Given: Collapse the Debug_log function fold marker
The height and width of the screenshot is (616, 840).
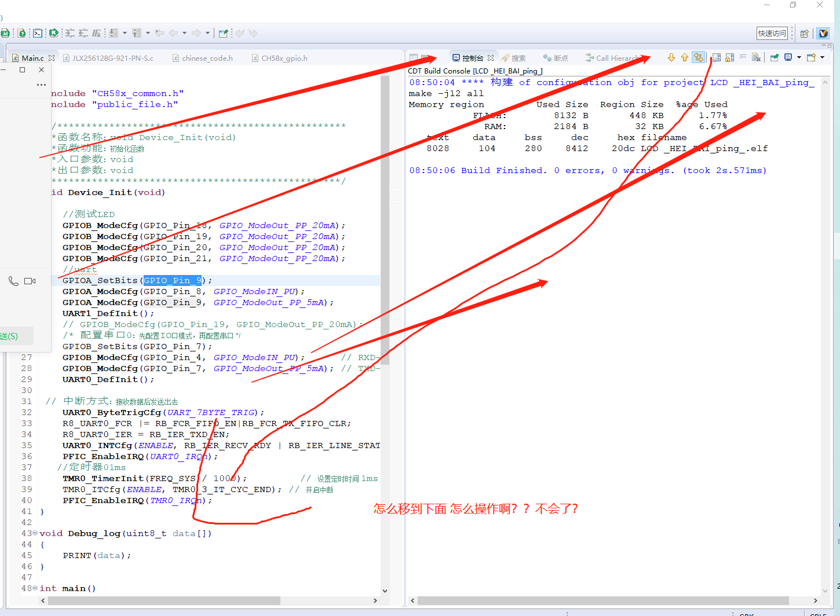Looking at the screenshot, I should click(35, 533).
